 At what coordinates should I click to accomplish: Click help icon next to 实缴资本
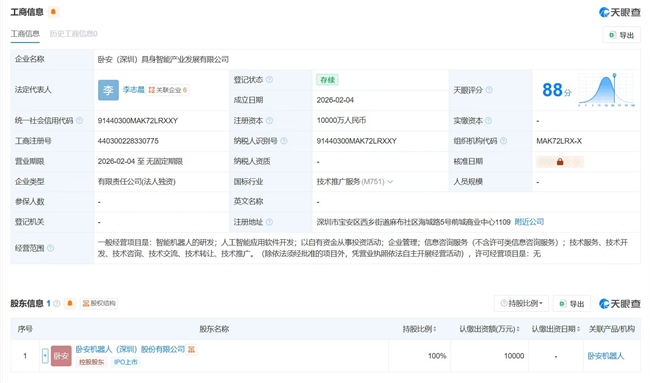(488, 121)
